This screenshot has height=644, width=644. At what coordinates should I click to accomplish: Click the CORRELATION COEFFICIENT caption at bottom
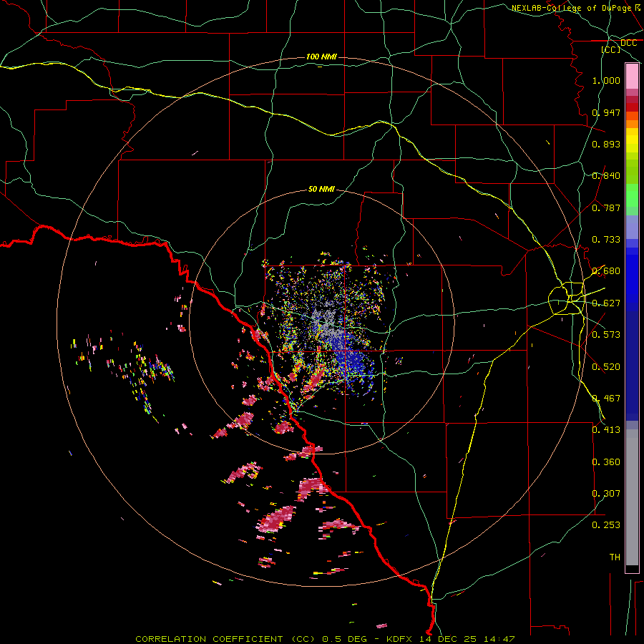(325, 639)
